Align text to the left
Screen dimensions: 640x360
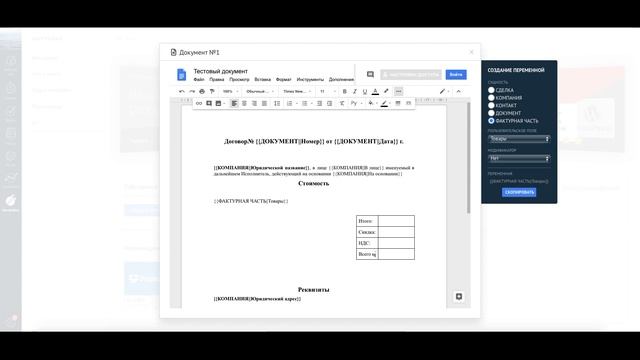click(x=234, y=103)
